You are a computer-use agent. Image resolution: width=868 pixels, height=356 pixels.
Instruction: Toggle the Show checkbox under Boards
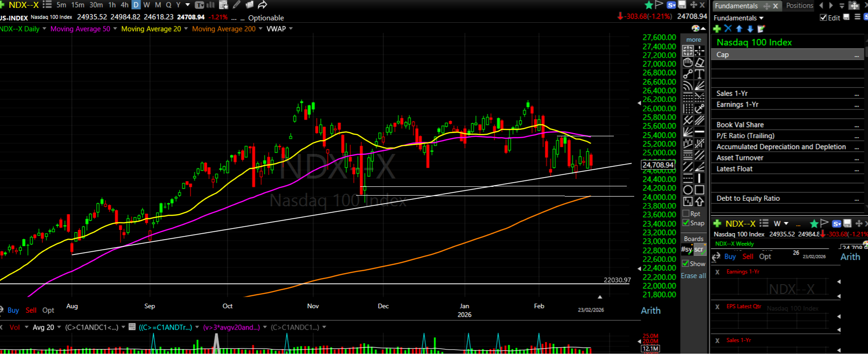pos(686,263)
